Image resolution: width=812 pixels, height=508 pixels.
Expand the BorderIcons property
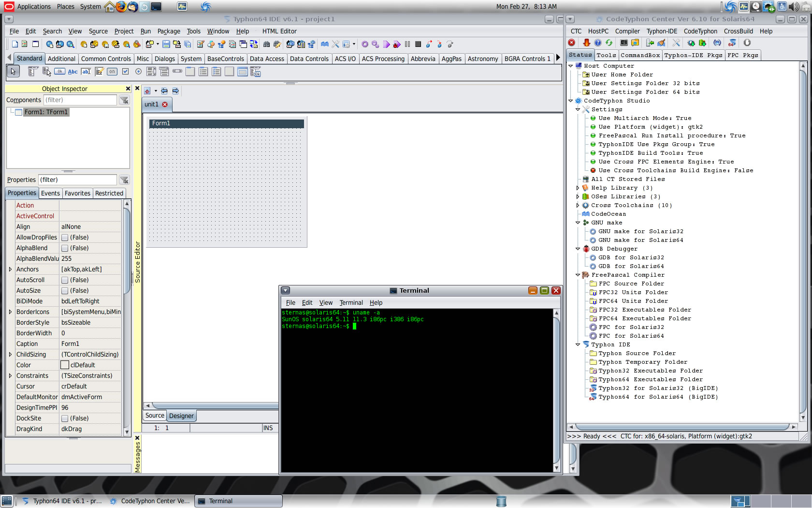[x=10, y=312]
